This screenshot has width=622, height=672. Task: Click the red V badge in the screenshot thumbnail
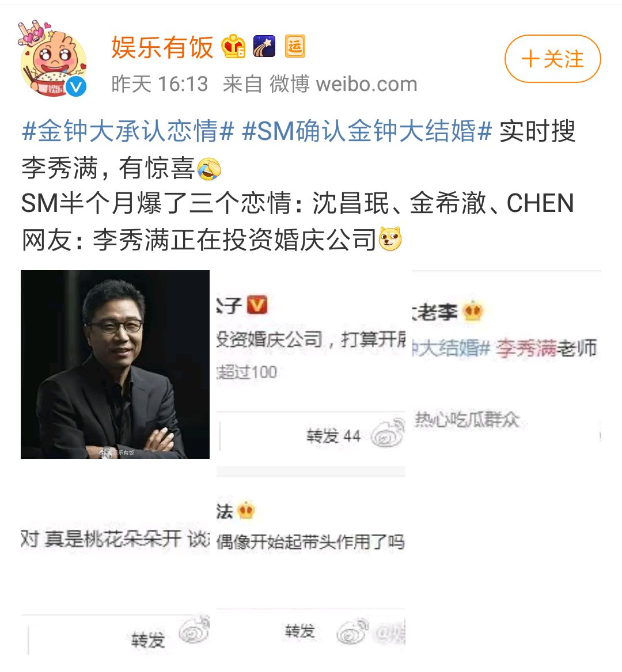[257, 305]
